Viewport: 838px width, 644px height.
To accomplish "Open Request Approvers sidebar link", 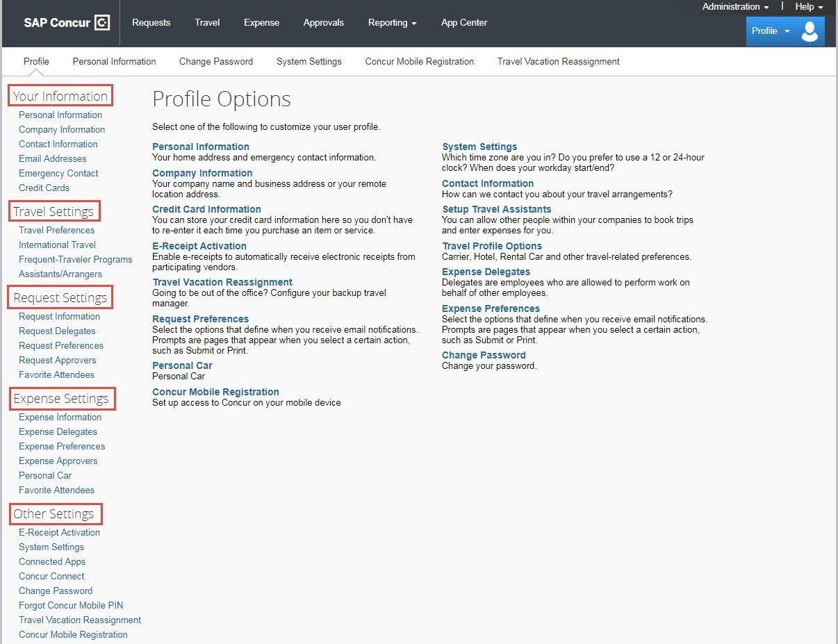I will tap(58, 360).
